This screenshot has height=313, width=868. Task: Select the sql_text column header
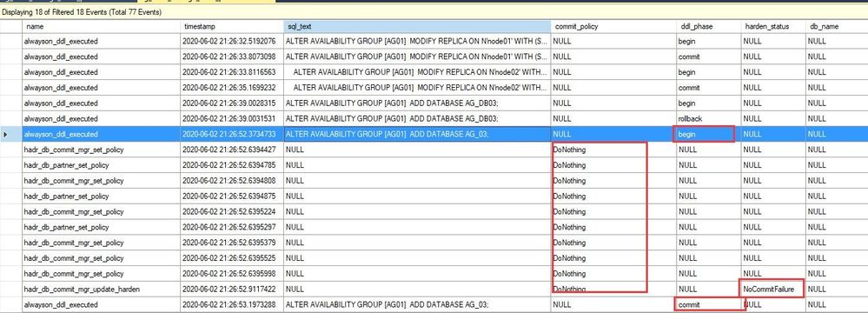pos(417,26)
